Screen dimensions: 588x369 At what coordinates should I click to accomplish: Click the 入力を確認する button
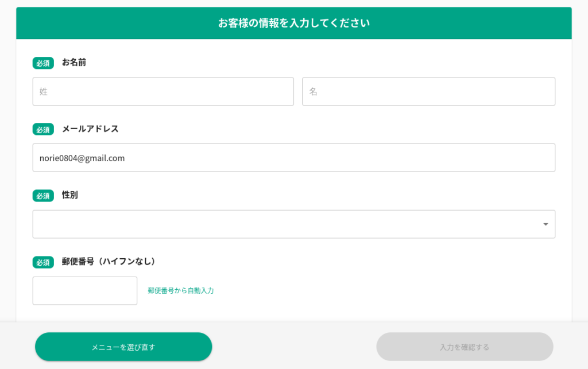(465, 347)
